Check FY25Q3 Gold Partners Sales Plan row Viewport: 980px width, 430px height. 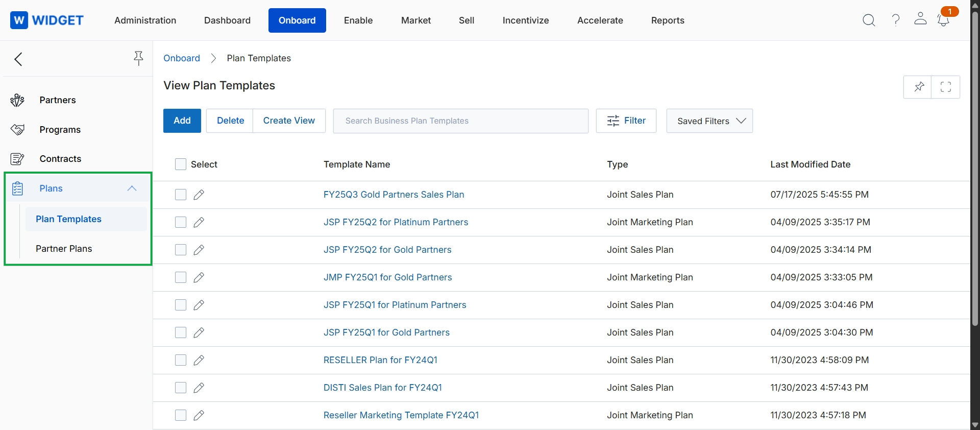click(x=181, y=195)
